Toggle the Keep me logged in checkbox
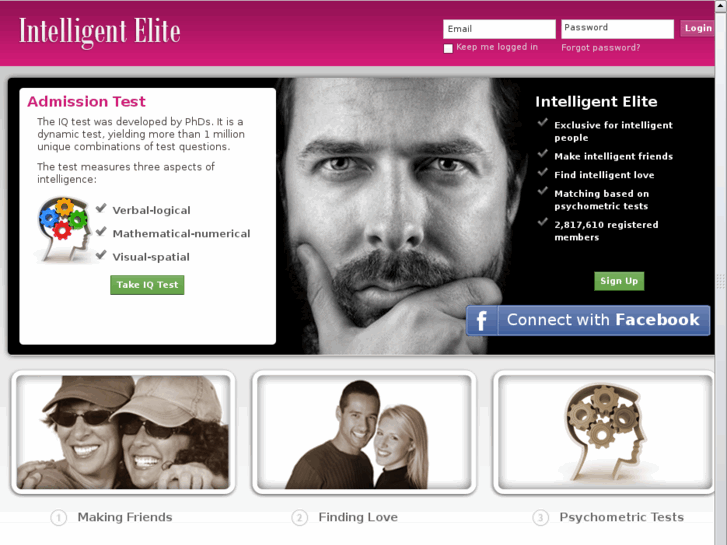Image resolution: width=727 pixels, height=545 pixels. coord(448,48)
